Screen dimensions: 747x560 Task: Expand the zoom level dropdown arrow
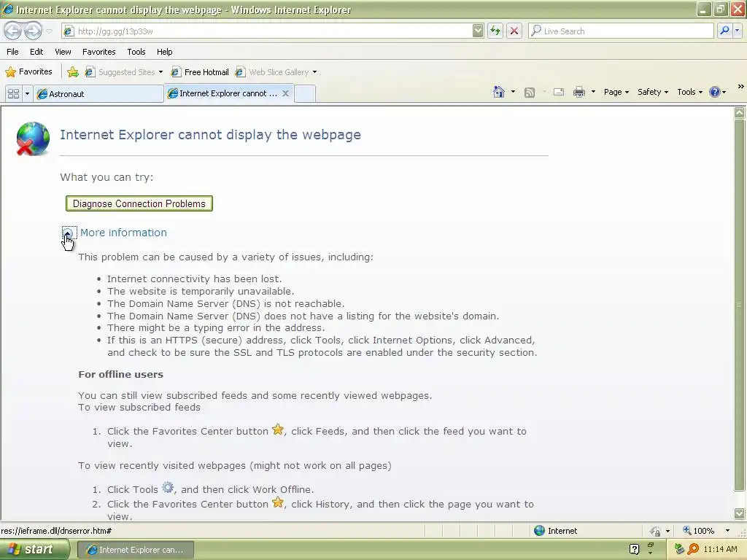point(727,531)
